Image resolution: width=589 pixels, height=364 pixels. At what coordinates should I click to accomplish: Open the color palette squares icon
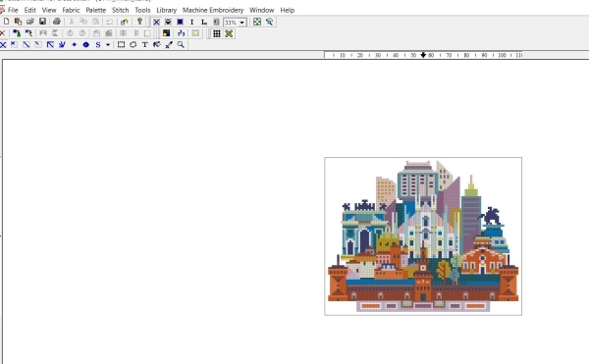tap(166, 33)
